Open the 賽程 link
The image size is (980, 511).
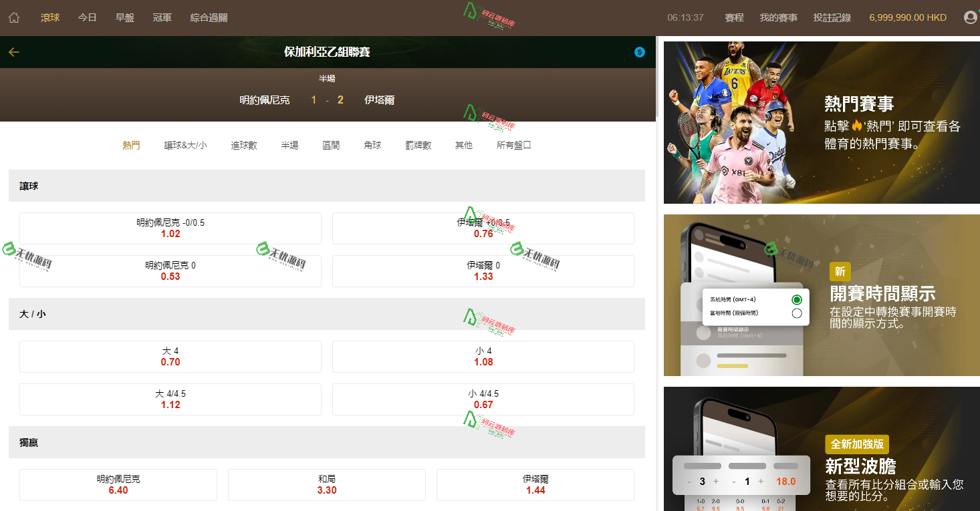coord(733,17)
